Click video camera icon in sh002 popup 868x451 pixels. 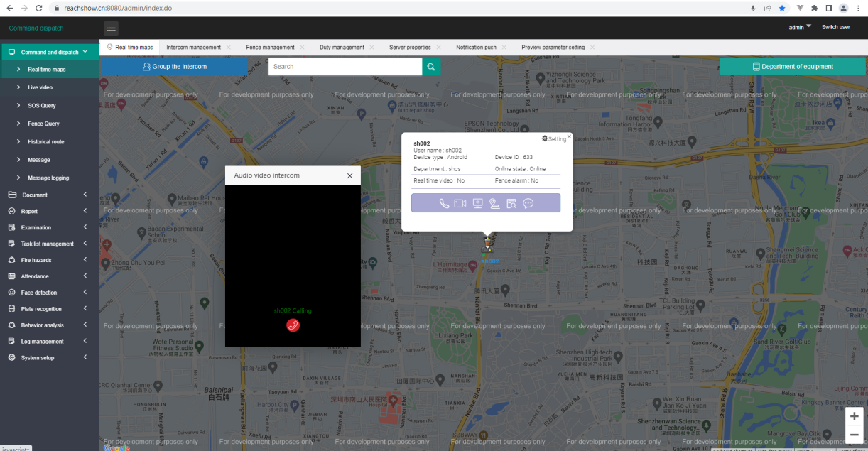460,204
